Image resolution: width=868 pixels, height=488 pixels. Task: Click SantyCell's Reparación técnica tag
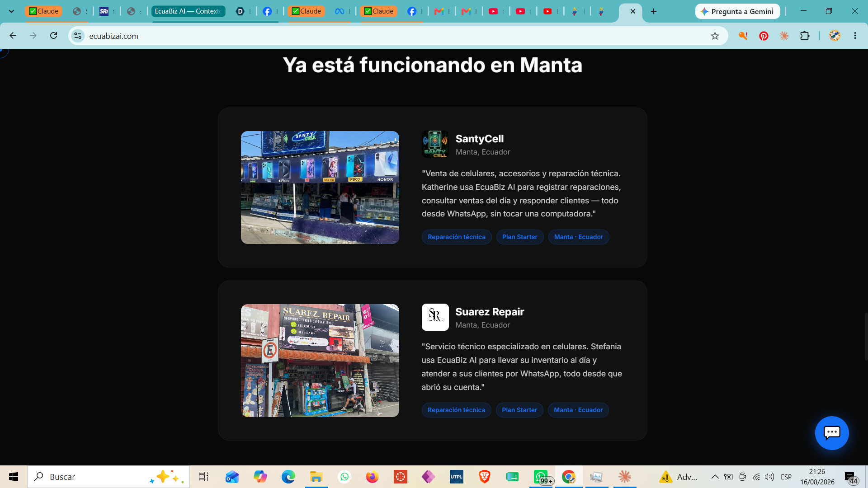tap(457, 237)
